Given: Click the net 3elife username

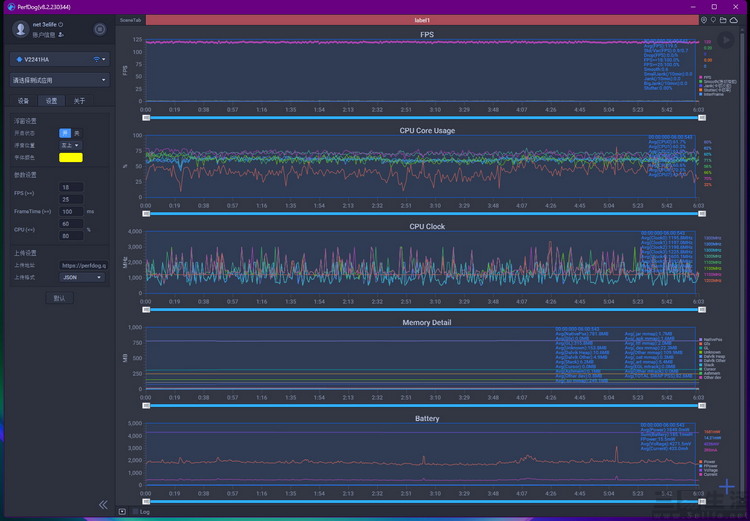Looking at the screenshot, I should pyautogui.click(x=44, y=24).
